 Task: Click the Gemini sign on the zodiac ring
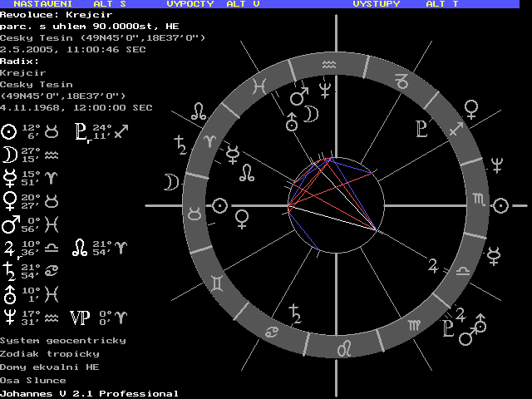pyautogui.click(x=217, y=283)
